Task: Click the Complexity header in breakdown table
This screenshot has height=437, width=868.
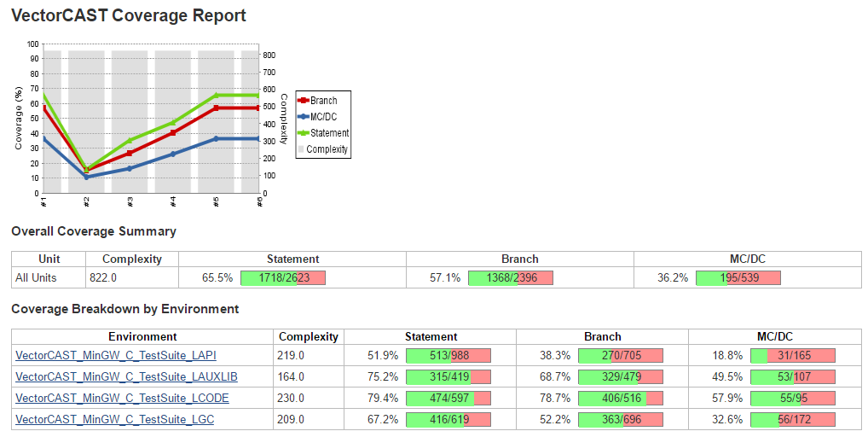Action: point(309,337)
